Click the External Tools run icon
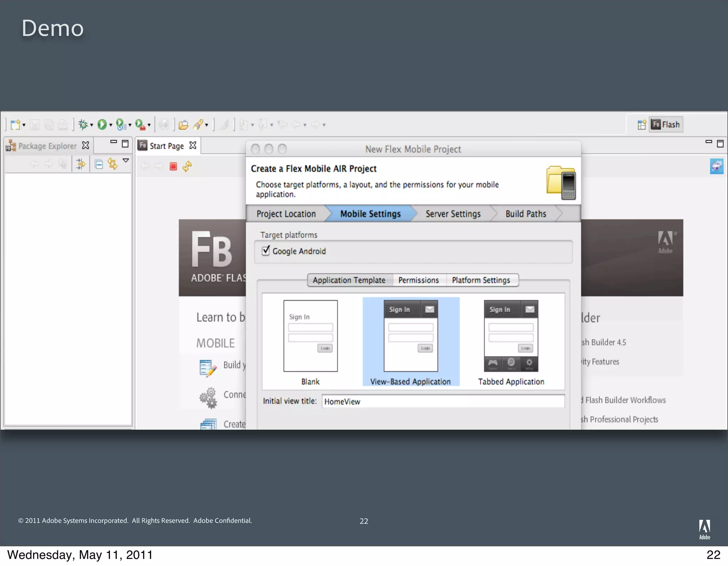728x566 pixels. [x=140, y=124]
